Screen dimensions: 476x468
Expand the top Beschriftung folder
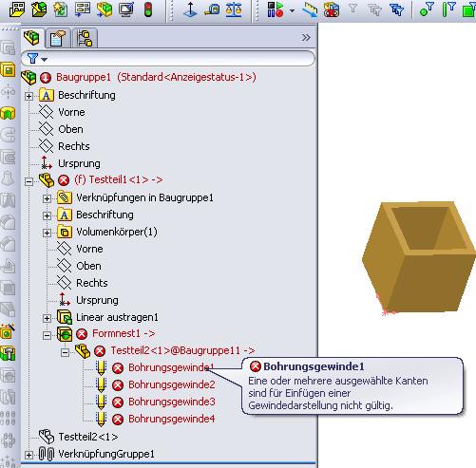tap(29, 96)
